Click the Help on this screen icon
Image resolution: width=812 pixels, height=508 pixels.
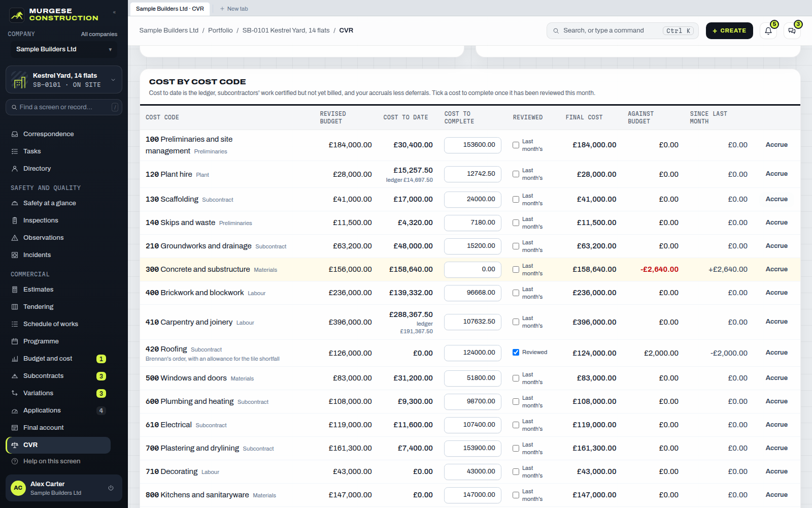tap(15, 461)
